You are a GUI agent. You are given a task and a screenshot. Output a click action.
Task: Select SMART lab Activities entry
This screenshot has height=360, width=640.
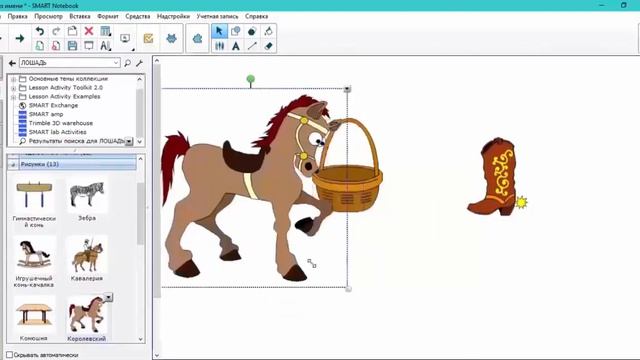pos(58,132)
